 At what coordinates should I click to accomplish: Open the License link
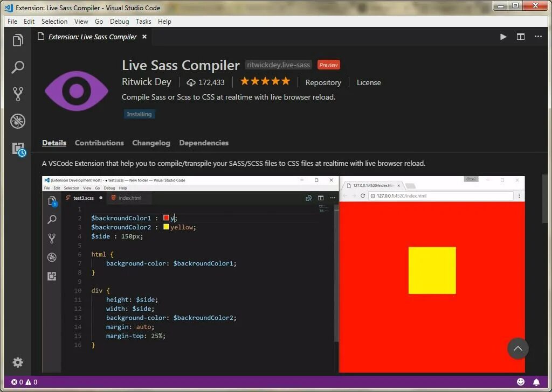click(x=369, y=82)
